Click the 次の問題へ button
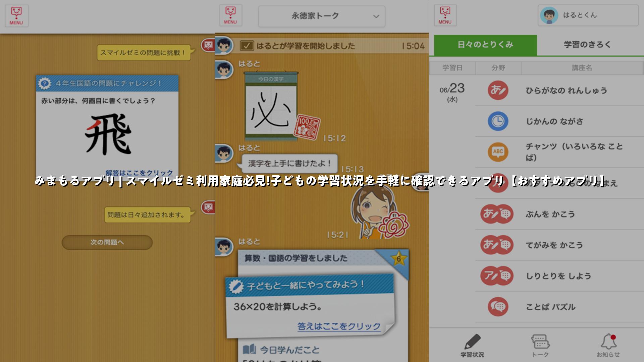Screen dimensions: 644x362 tap(107, 242)
